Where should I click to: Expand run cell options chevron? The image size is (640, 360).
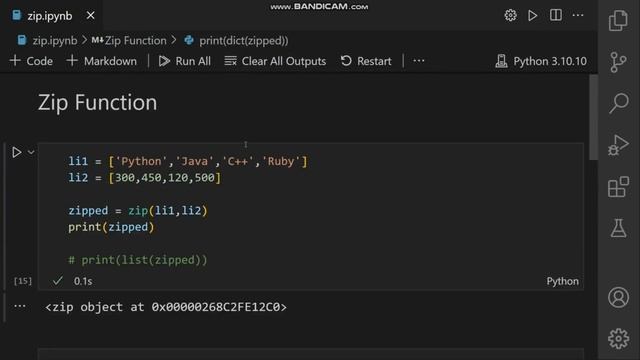point(31,152)
